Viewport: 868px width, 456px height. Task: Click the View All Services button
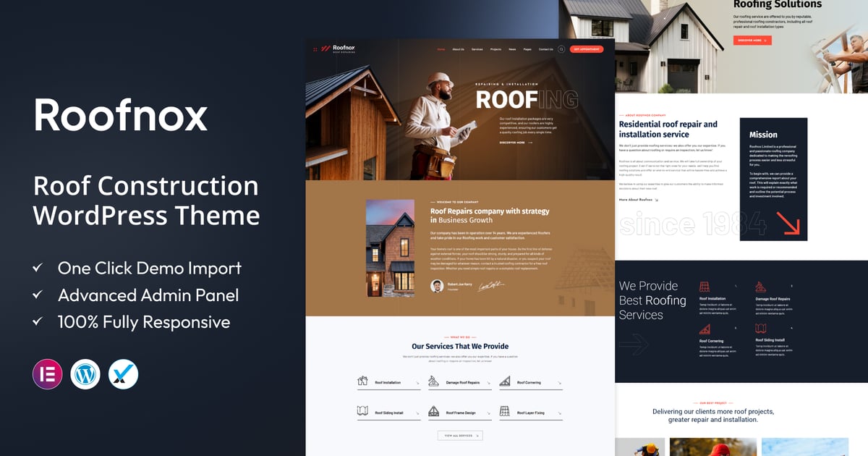tap(459, 436)
